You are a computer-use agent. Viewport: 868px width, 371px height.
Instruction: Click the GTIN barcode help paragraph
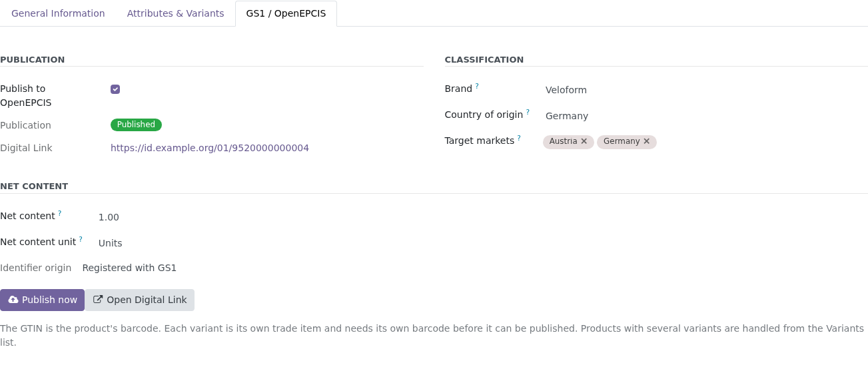pos(432,336)
